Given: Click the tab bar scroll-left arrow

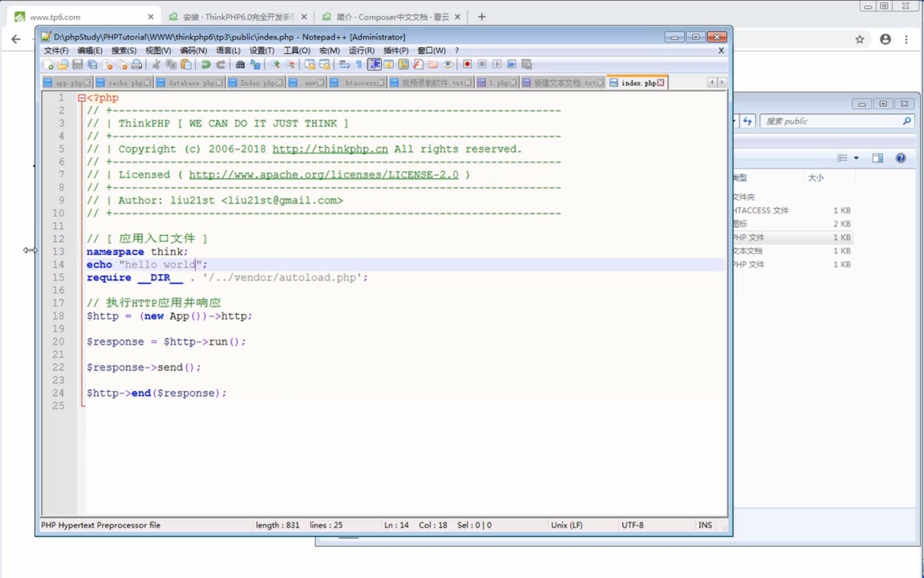Looking at the screenshot, I should coord(712,82).
